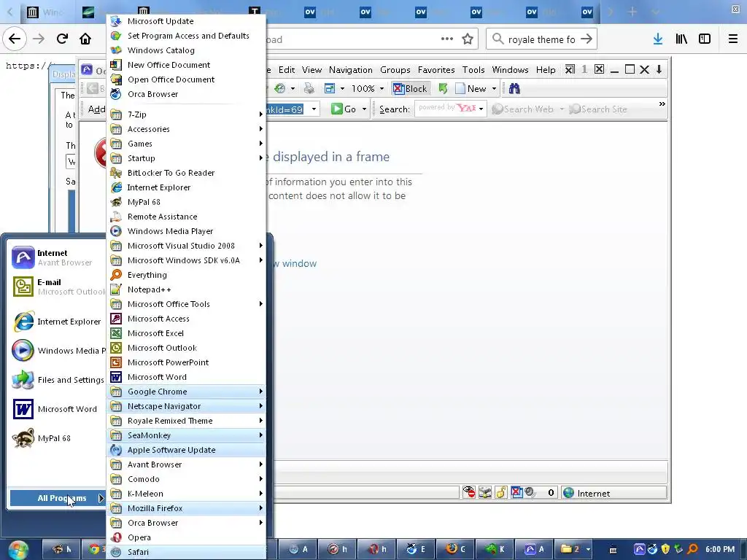
Task: Expand the Games submenu
Action: pyautogui.click(x=186, y=144)
